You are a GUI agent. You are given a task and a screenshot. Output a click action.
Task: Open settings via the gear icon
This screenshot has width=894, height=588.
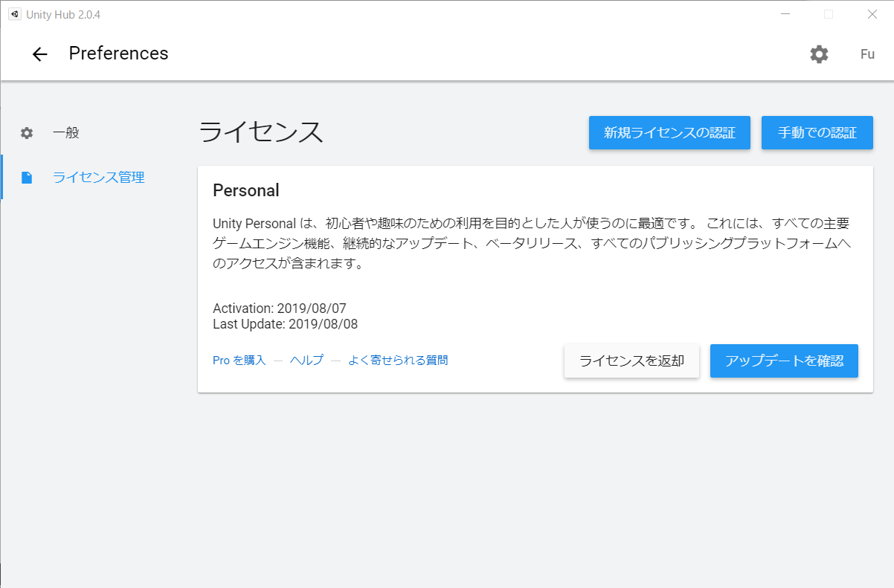click(x=819, y=54)
